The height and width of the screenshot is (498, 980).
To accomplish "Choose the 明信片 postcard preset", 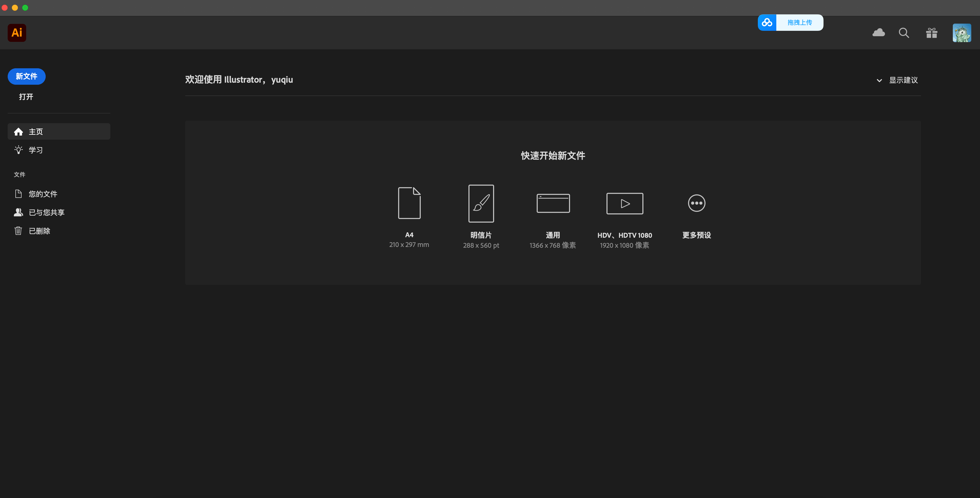I will pos(481,203).
